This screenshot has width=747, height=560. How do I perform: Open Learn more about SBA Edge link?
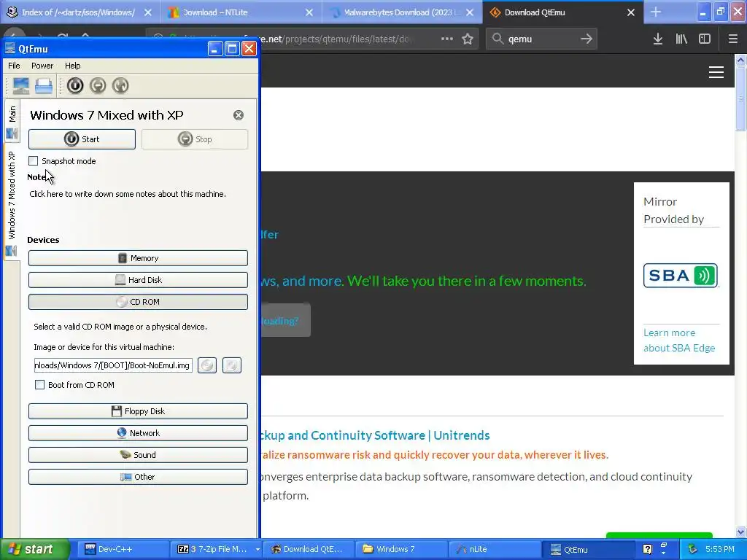[679, 341]
